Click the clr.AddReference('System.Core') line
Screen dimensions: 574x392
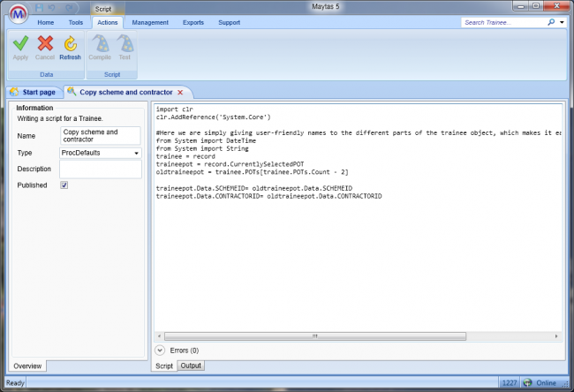pos(213,117)
